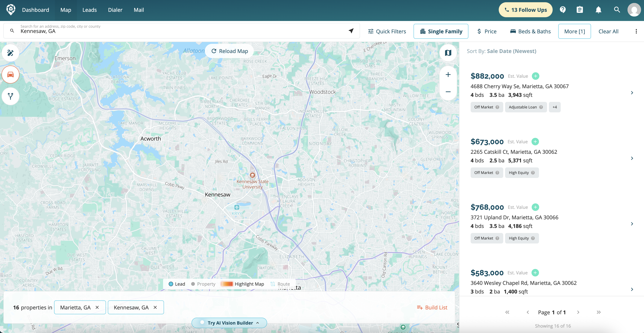Zoom in on the map
644x333 pixels.
pos(448,75)
